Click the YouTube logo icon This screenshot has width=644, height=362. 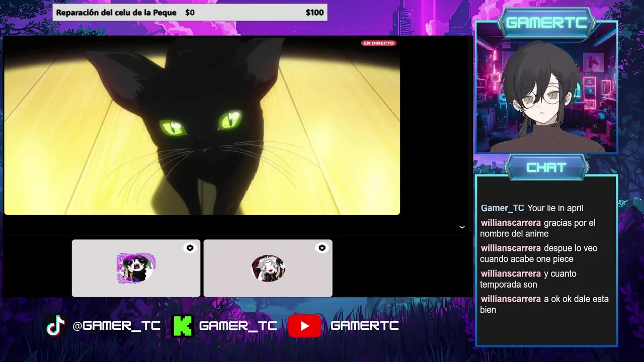point(304,326)
